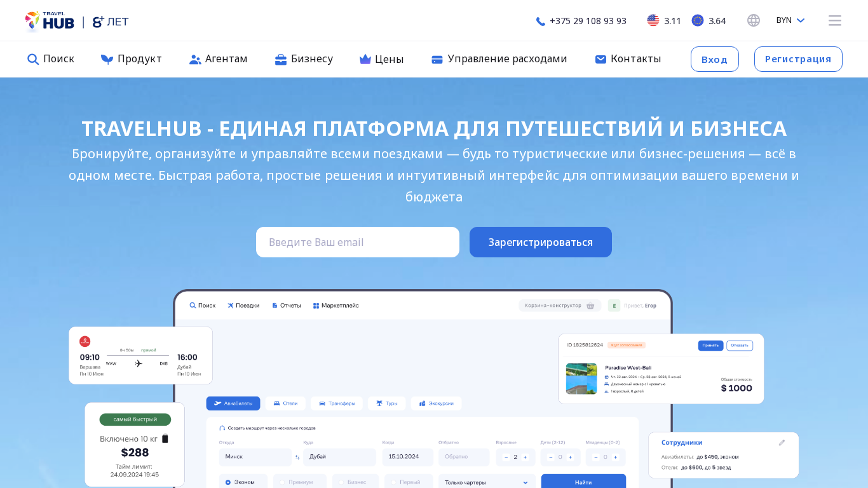Viewport: 868px width, 488px height.
Task: Increase the Младенцы (0-2) count
Action: 615,457
